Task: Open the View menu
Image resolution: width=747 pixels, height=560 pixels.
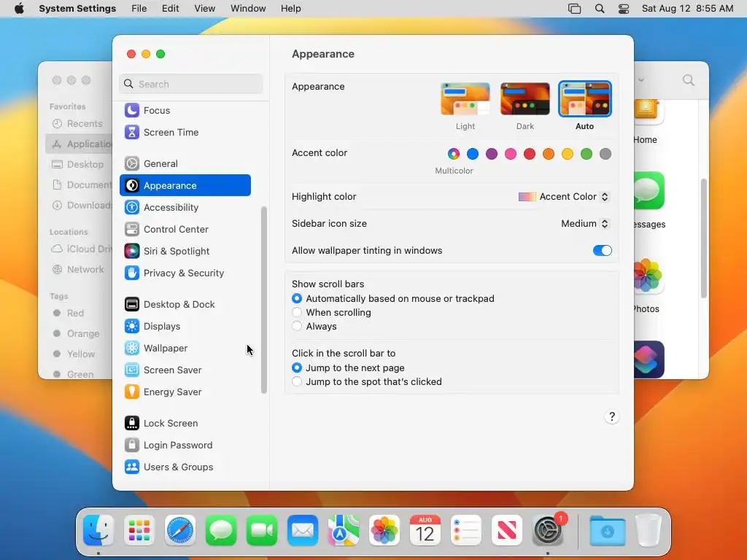Action: 205,9
